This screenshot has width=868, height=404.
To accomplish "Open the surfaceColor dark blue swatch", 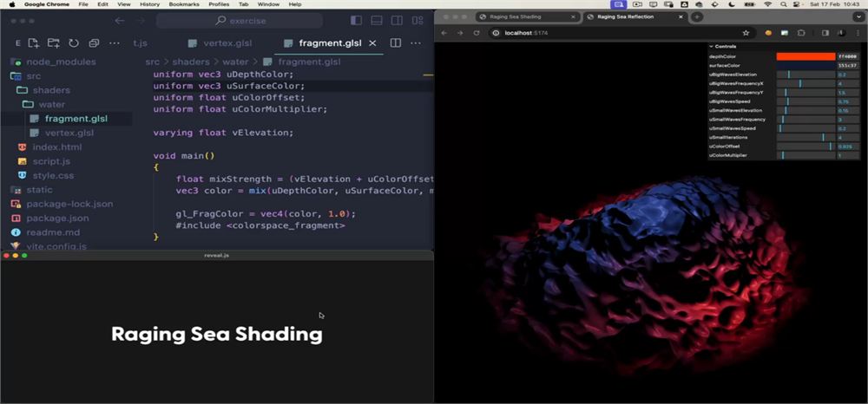I will [x=806, y=65].
